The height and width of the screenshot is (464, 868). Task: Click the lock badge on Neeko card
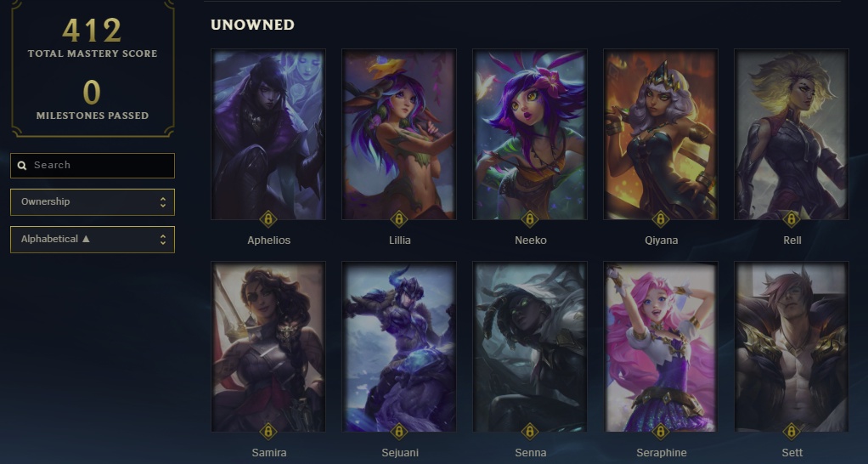click(530, 219)
